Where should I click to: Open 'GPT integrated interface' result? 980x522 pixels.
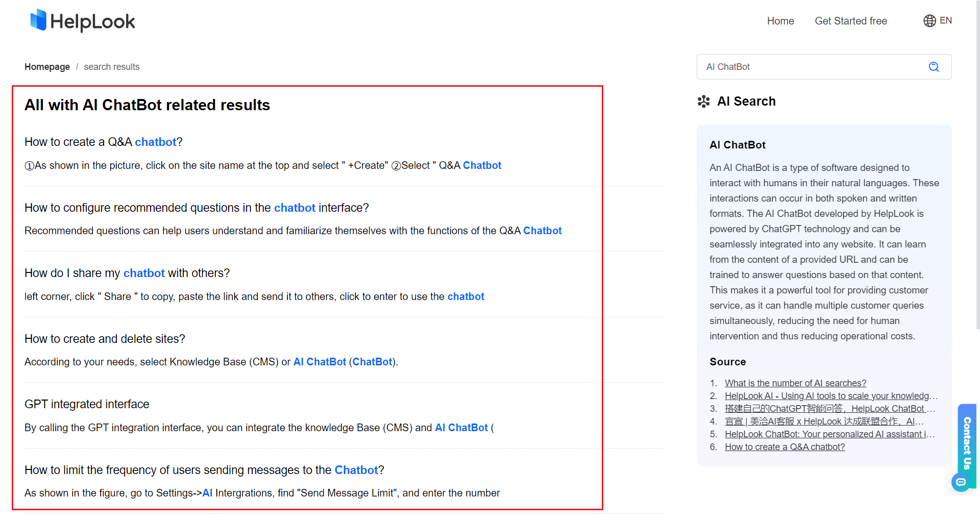(x=87, y=404)
